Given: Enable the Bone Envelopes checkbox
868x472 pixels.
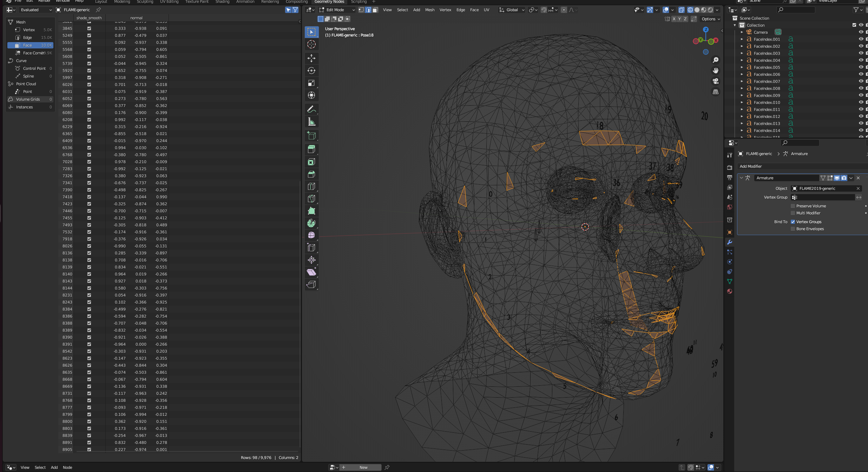Looking at the screenshot, I should (x=793, y=229).
